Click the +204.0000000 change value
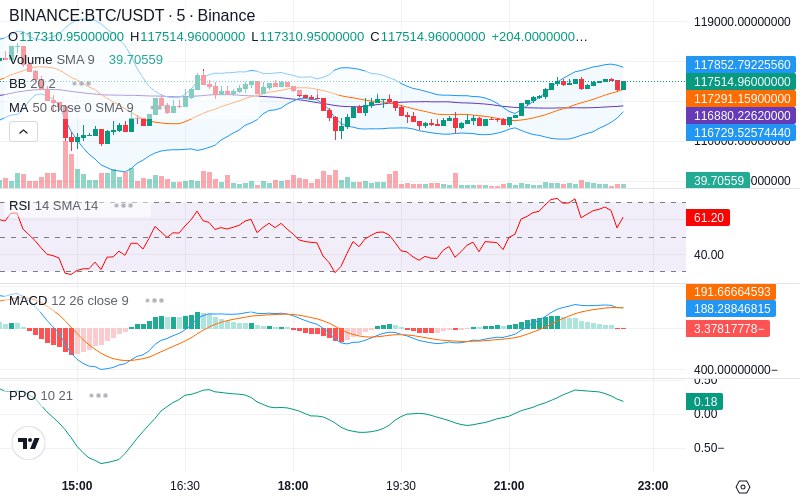800x500 pixels. (539, 37)
